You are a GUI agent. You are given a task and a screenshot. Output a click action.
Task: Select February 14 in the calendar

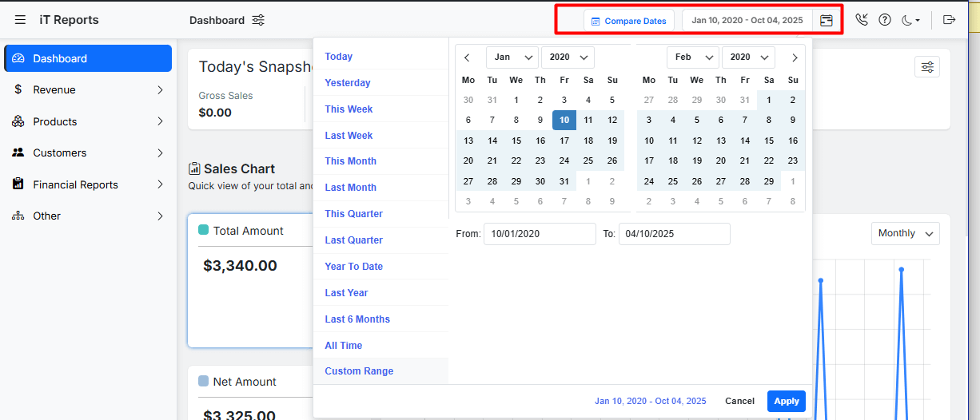745,141
